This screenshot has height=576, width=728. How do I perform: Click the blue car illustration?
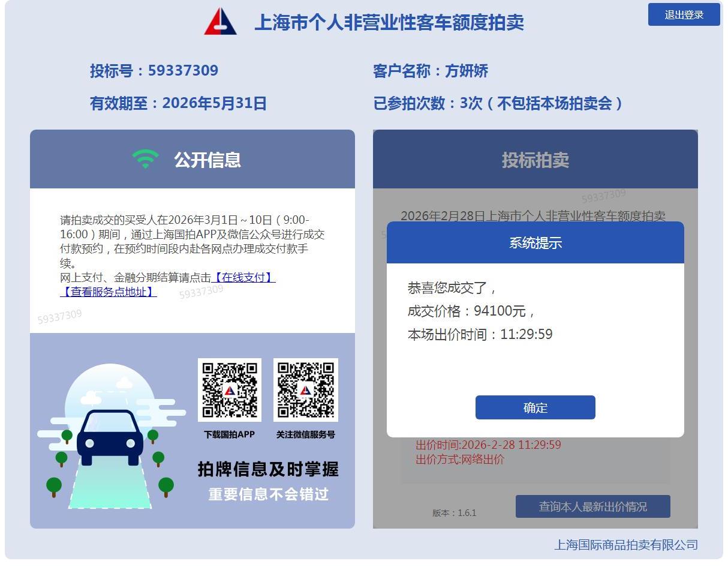(111, 437)
